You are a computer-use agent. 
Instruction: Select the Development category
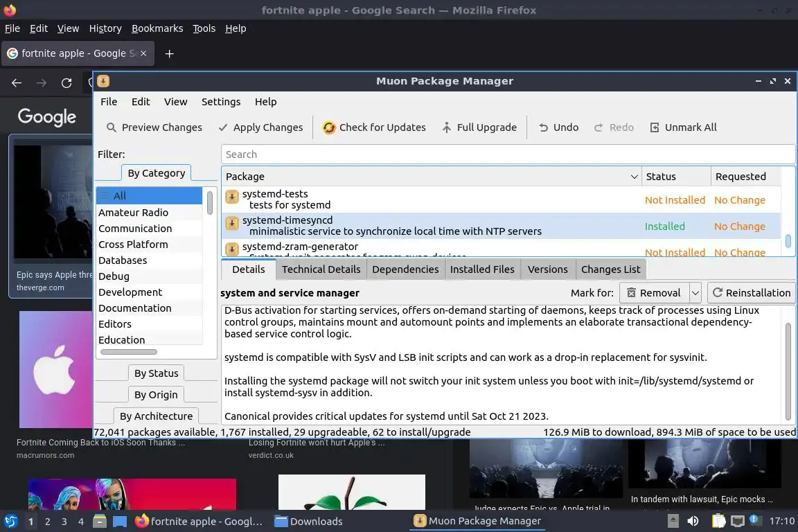pyautogui.click(x=149, y=292)
